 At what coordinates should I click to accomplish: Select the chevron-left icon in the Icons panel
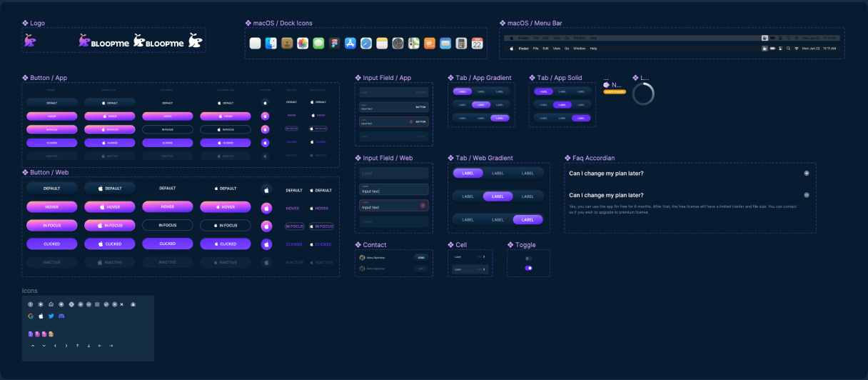tap(55, 346)
